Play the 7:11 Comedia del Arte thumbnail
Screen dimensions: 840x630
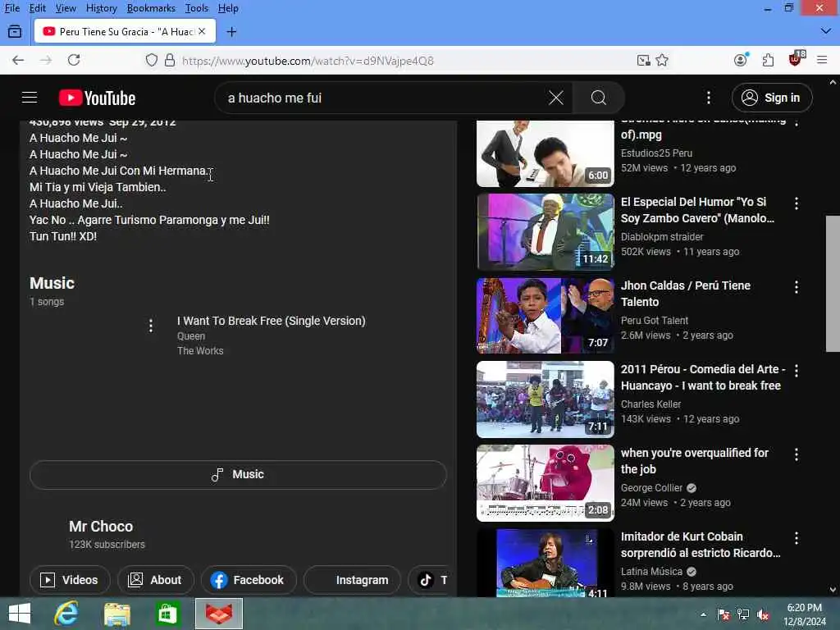point(546,399)
